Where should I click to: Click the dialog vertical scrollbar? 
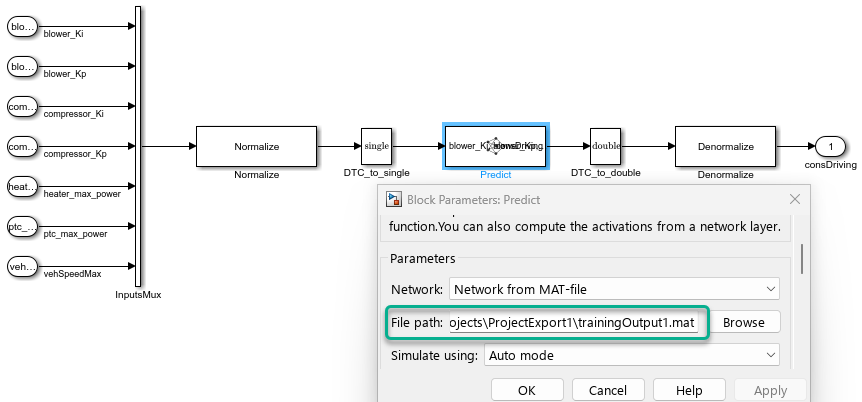point(802,259)
